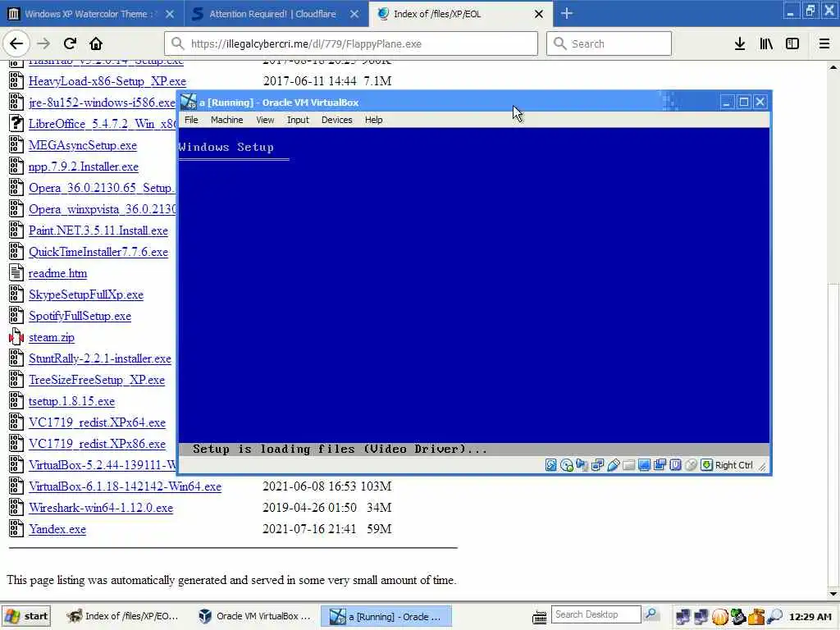Open the tsetup.1.8.15.exe link
The image size is (840, 630).
pos(71,401)
